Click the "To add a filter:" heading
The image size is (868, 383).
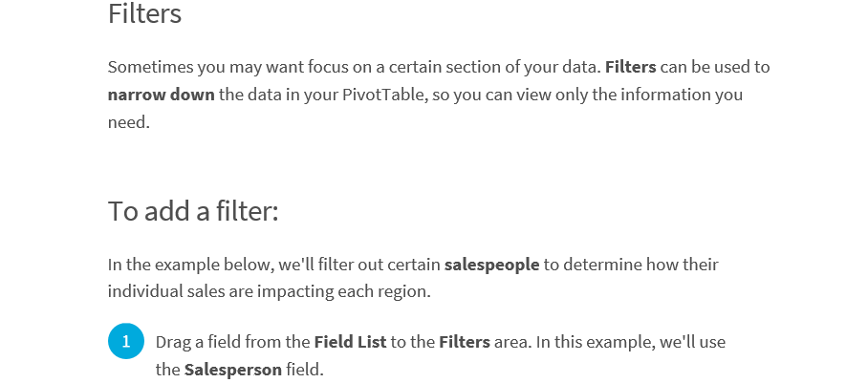pyautogui.click(x=193, y=211)
